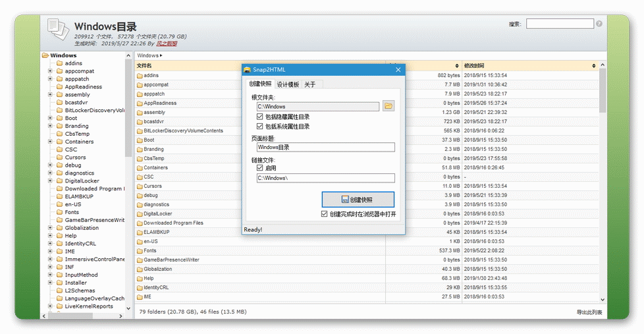
Task: Open the author link after By
Action: click(167, 43)
